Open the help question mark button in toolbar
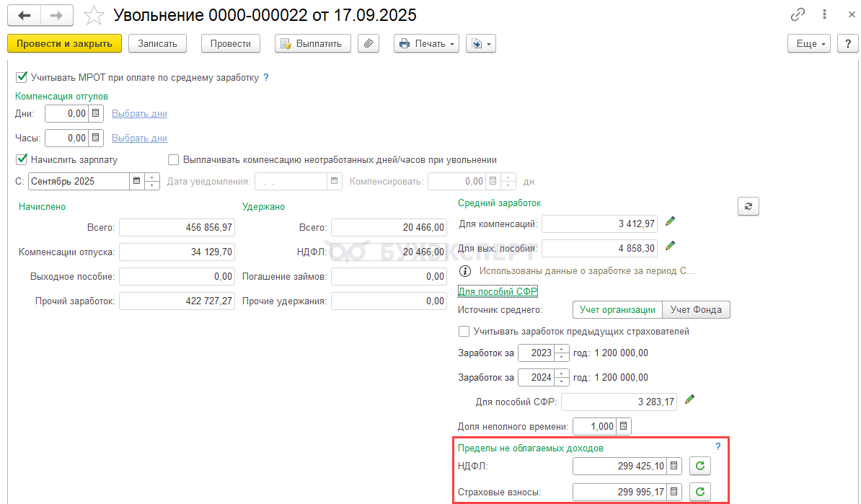This screenshot has width=861, height=504. point(848,43)
